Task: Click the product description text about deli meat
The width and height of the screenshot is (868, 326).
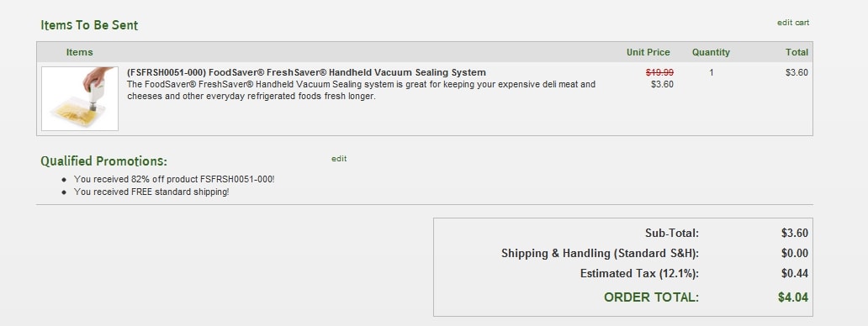Action: pos(361,90)
